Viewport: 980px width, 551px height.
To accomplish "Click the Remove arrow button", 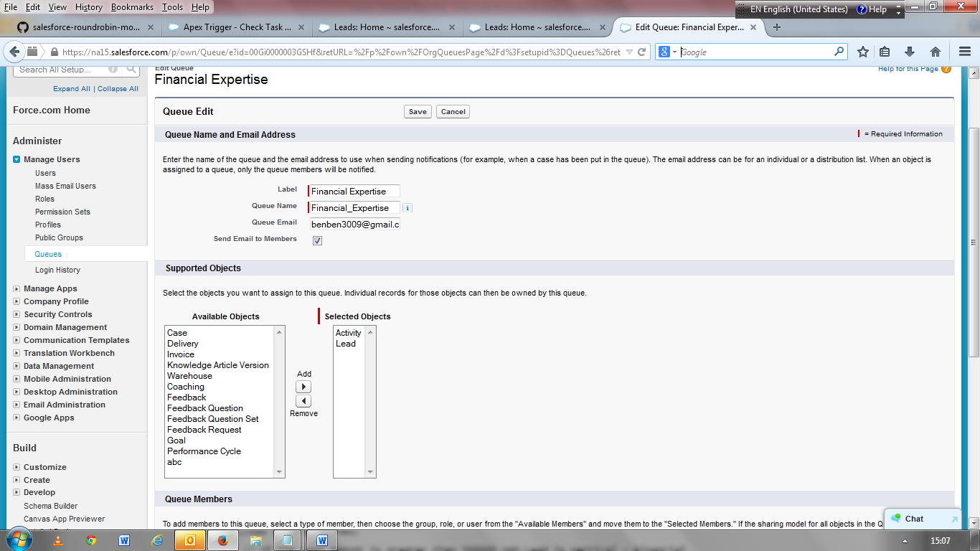I will pyautogui.click(x=303, y=401).
